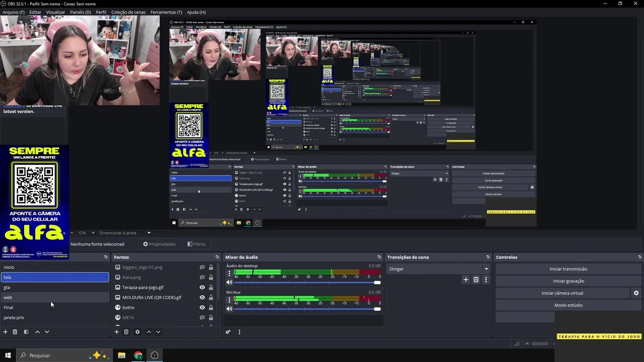
Task: Click Iniciar gravação button
Action: click(x=568, y=281)
